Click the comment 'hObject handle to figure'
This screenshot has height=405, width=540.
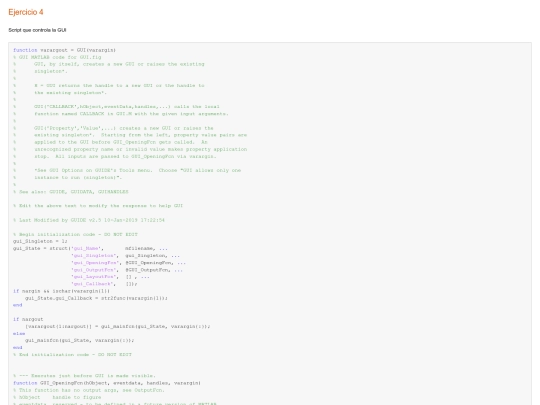[x=57, y=397]
